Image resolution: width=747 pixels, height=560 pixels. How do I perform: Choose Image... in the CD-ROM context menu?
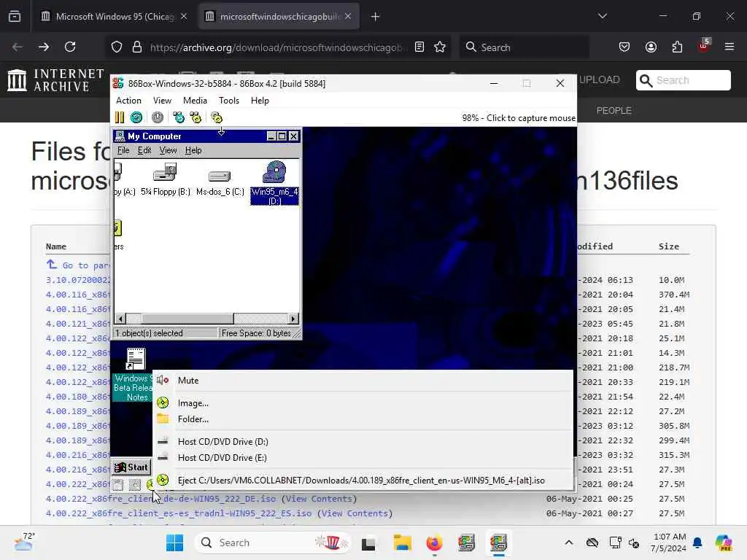tap(363, 403)
